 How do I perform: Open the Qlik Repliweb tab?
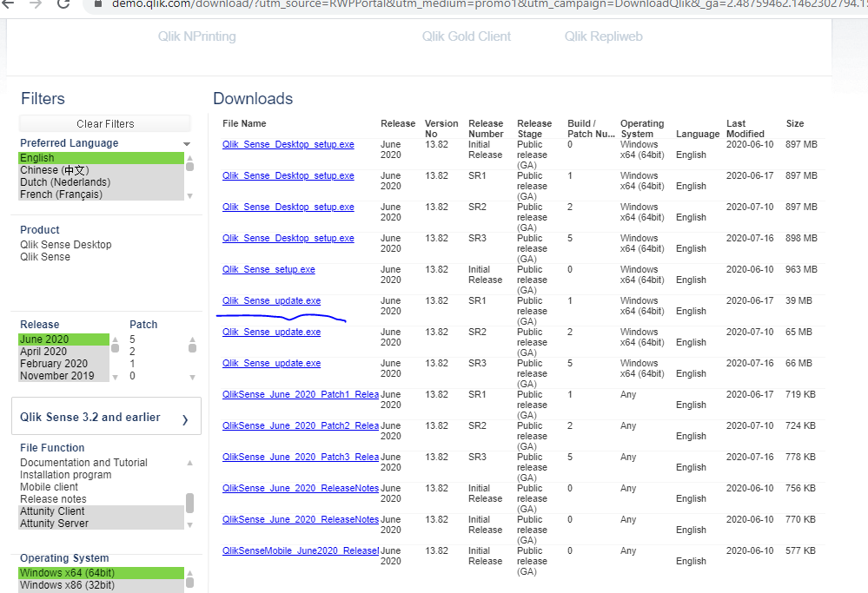(x=603, y=36)
